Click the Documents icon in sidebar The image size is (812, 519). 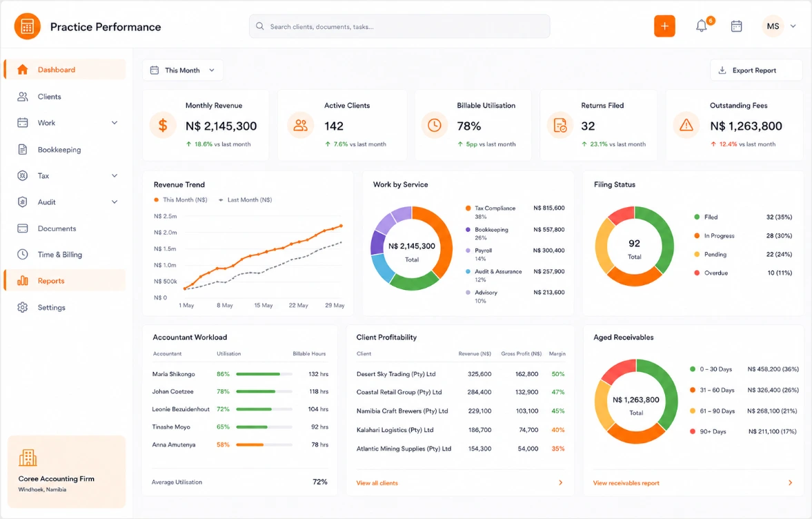22,228
